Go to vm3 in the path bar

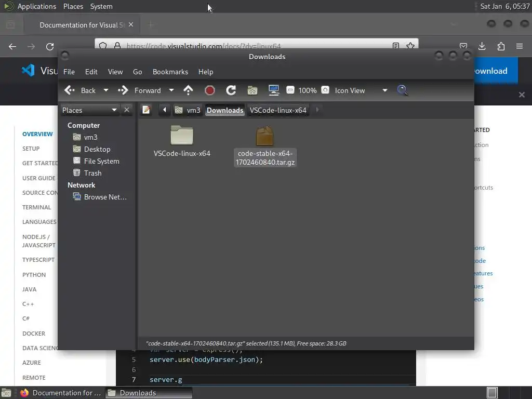(188, 110)
